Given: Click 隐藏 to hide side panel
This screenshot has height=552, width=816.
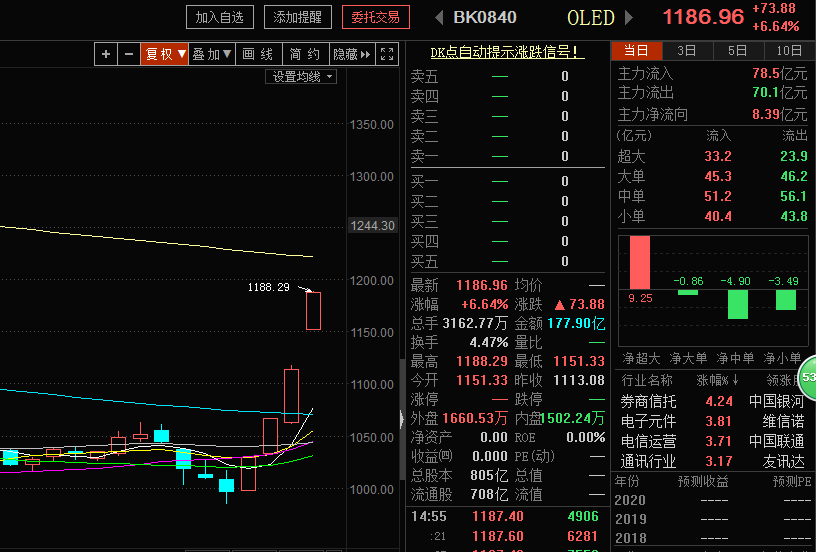Looking at the screenshot, I should (x=352, y=54).
